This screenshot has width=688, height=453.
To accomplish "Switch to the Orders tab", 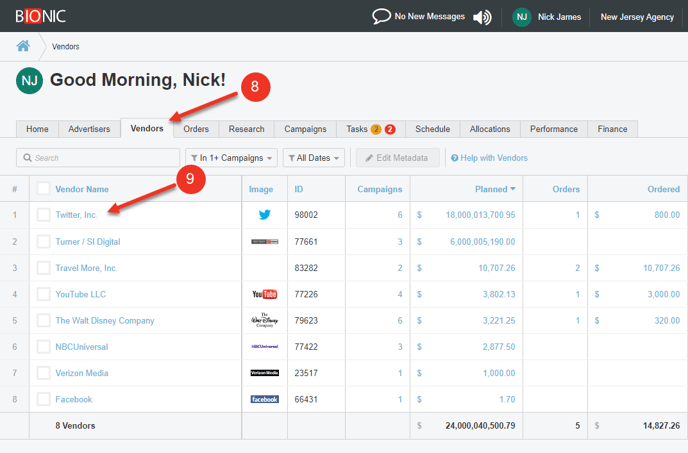I will pyautogui.click(x=196, y=129).
